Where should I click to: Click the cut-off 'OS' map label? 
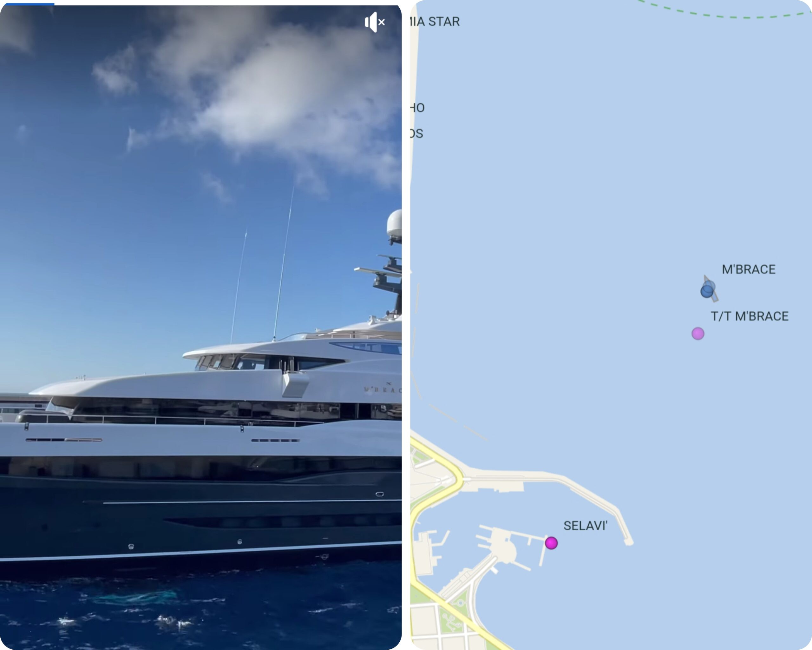click(x=416, y=133)
